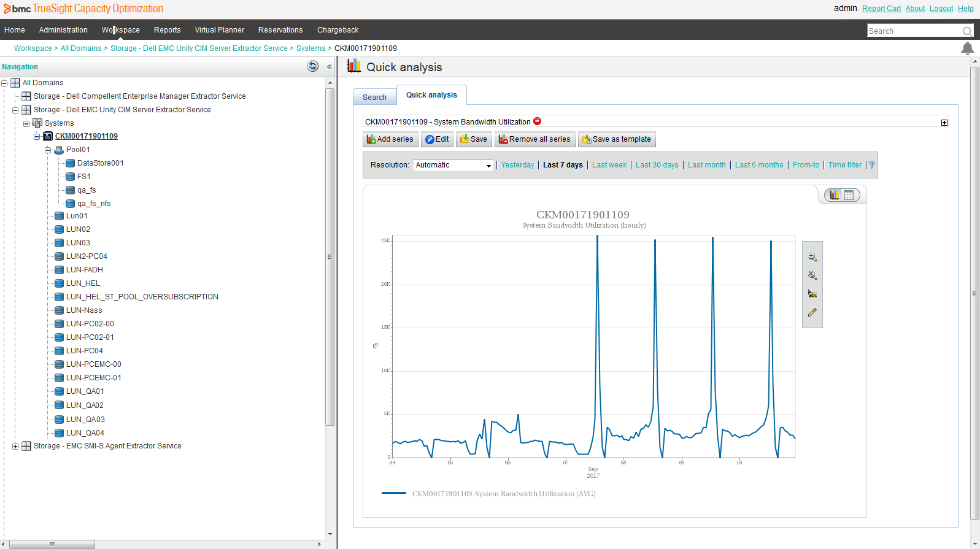Click the All Domains grid icon
This screenshot has height=549, width=980.
[15, 83]
